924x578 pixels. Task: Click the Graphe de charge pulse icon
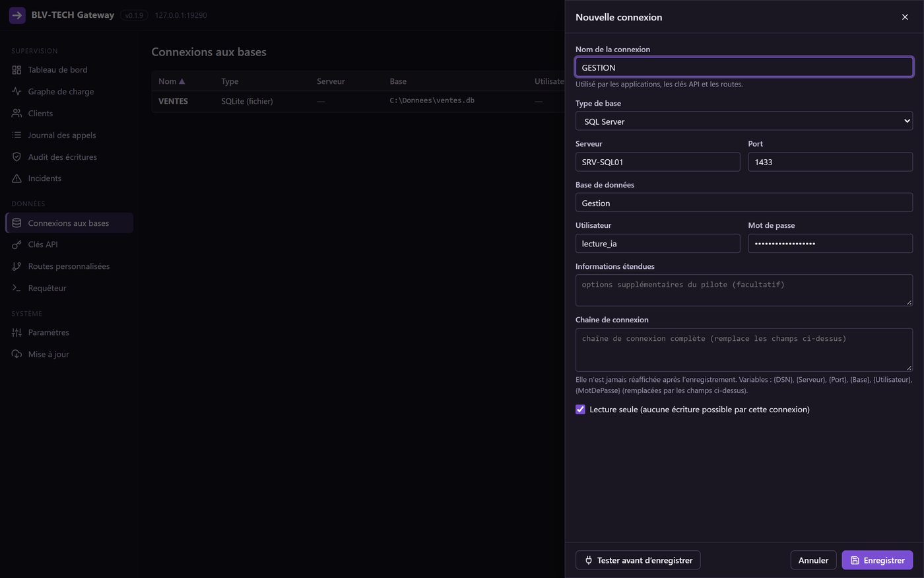[16, 92]
